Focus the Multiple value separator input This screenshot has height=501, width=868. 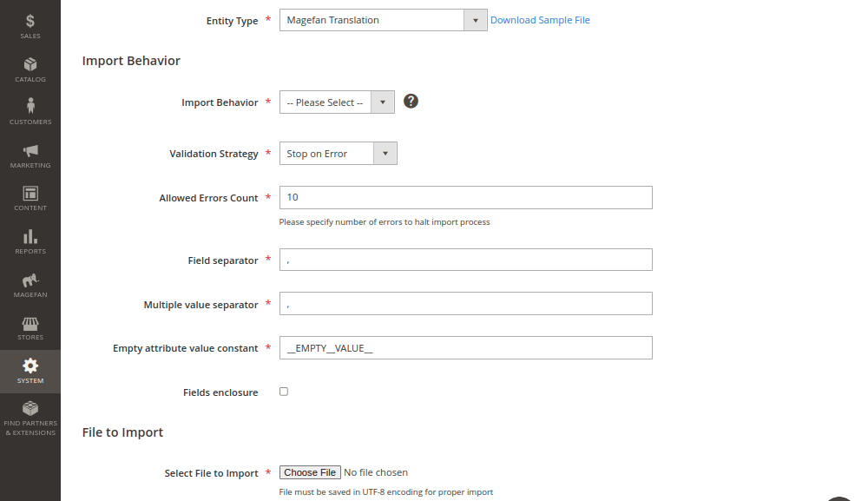click(465, 303)
